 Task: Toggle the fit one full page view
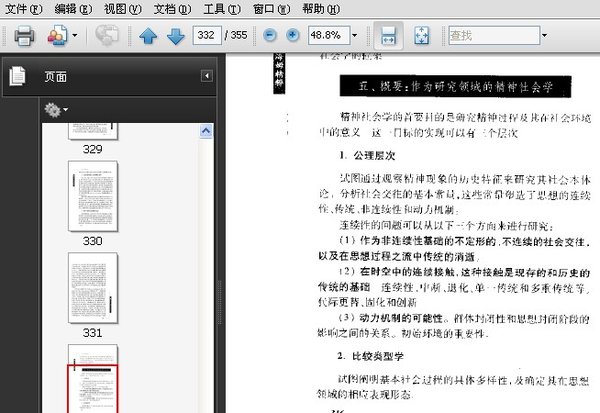(x=421, y=36)
